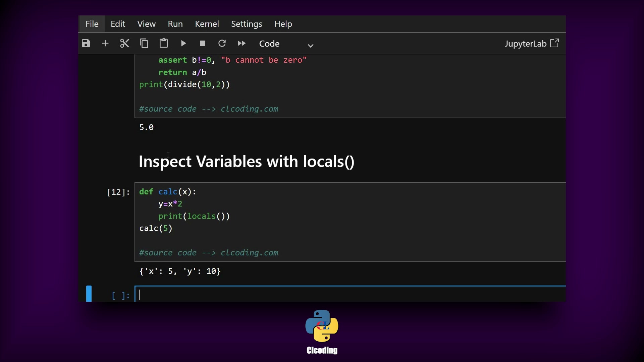Viewport: 644px width, 362px height.
Task: Click the calc function code cell editor
Action: (x=350, y=222)
